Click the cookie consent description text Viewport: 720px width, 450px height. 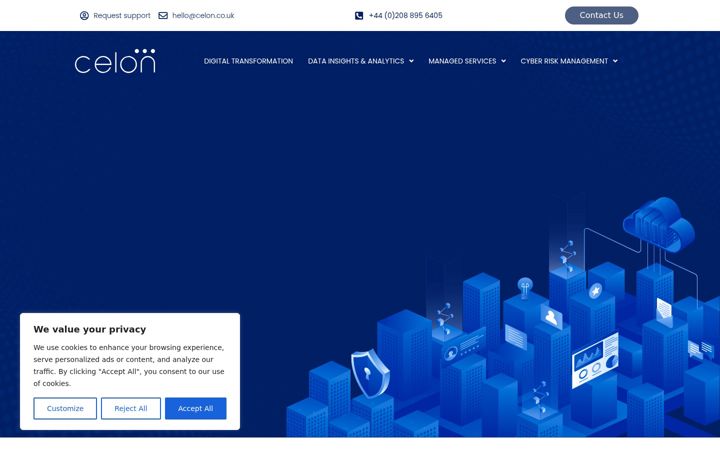129,365
